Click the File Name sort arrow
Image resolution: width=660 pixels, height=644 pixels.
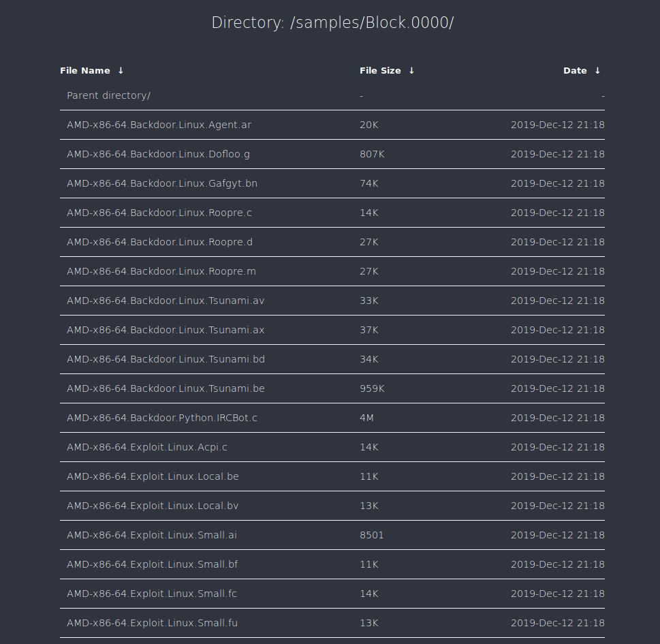click(121, 71)
